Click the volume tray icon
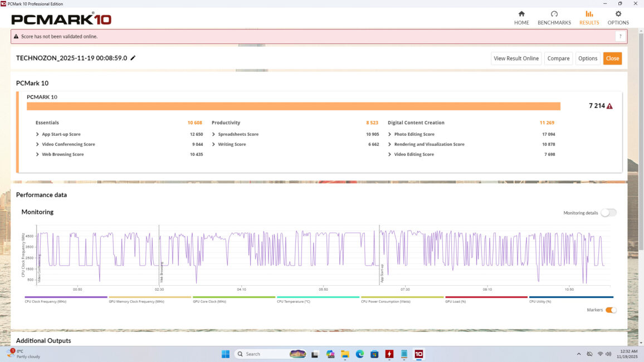The width and height of the screenshot is (644, 362). tap(608, 354)
